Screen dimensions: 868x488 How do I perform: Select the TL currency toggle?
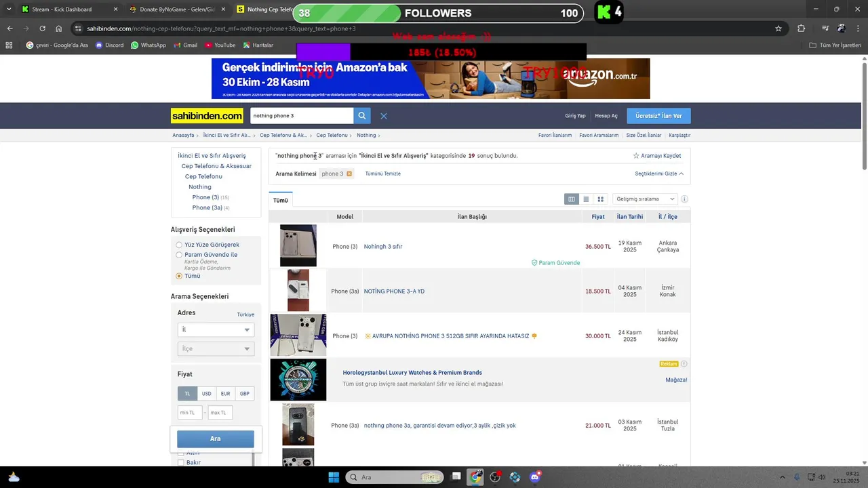tap(187, 394)
